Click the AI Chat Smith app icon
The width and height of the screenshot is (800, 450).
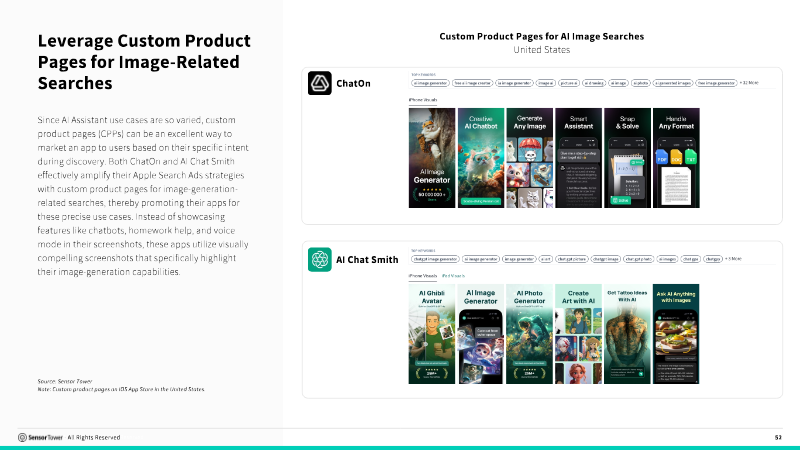point(319,259)
